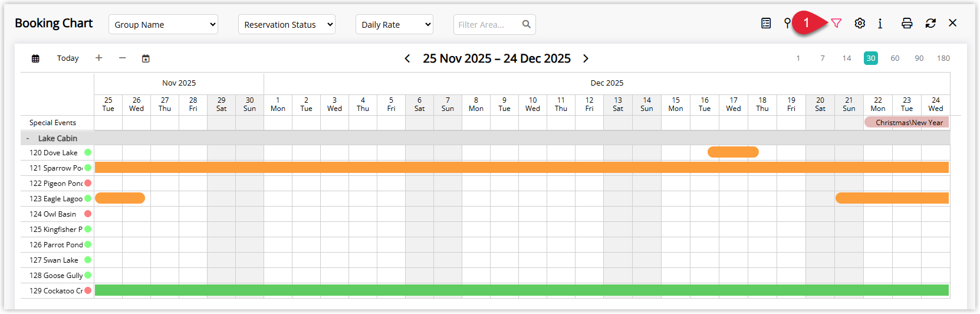
Task: Click 124 Owl Basin red status dot
Action: pyautogui.click(x=88, y=214)
